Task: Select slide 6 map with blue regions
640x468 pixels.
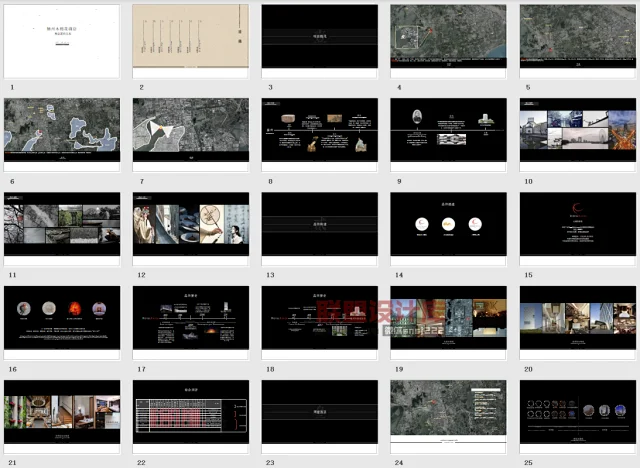Action: click(x=62, y=130)
